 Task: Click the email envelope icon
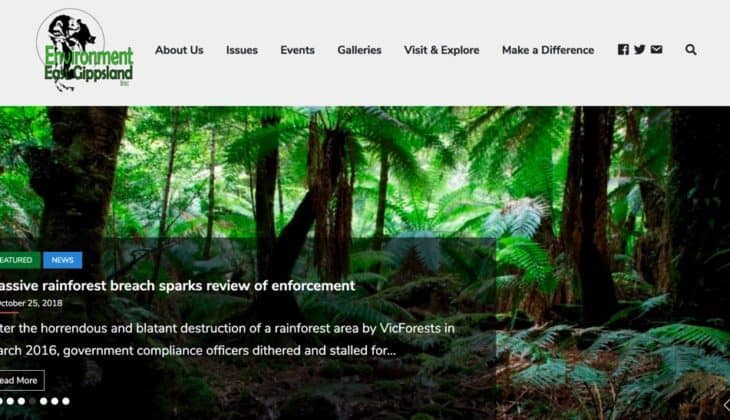(x=656, y=49)
